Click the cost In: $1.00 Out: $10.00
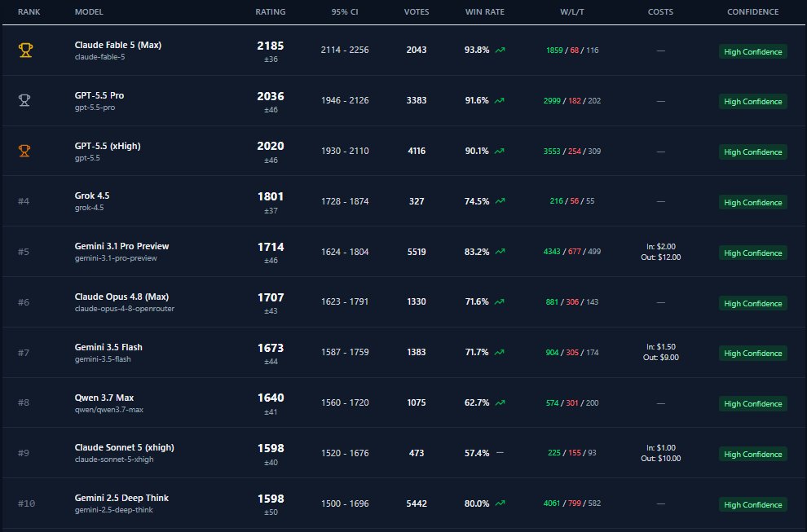This screenshot has height=532, width=807. pyautogui.click(x=661, y=453)
